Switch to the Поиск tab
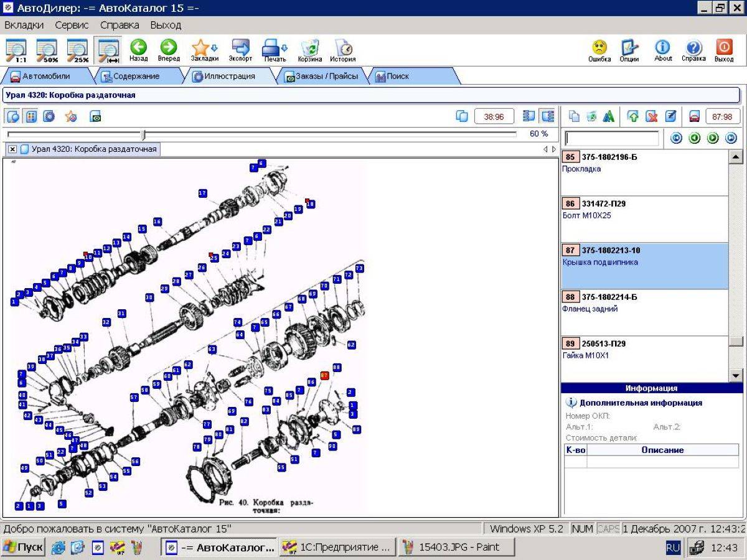 click(x=411, y=77)
